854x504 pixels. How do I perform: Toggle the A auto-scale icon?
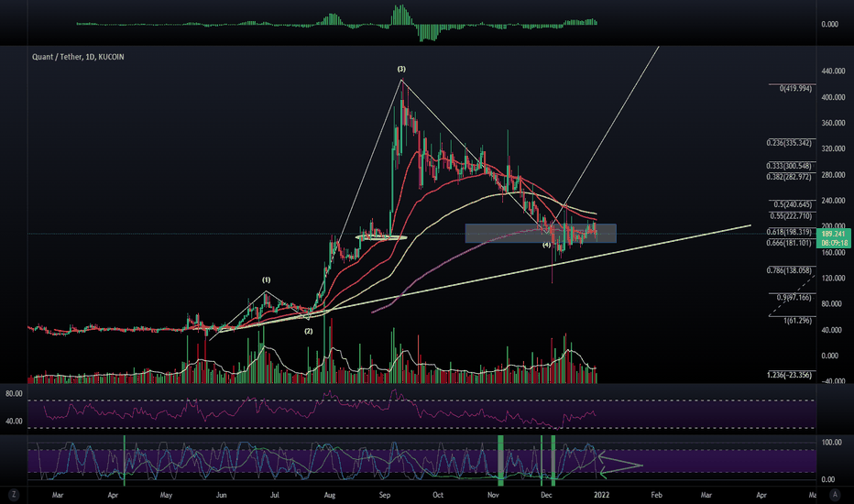pos(835,495)
